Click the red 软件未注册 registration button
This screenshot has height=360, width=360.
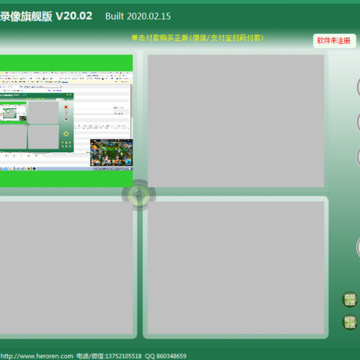[334, 41]
